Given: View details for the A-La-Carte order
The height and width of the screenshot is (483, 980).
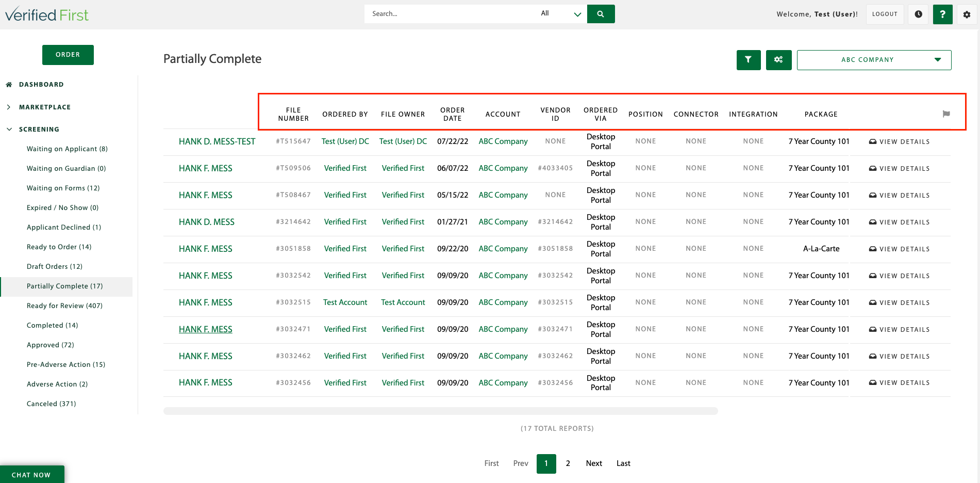Looking at the screenshot, I should (899, 249).
